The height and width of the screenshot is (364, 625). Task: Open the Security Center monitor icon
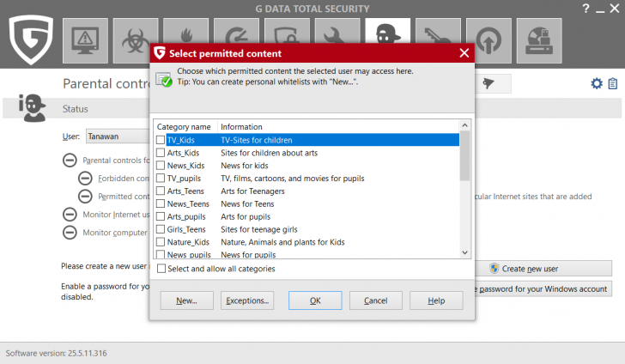pyautogui.click(x=85, y=40)
